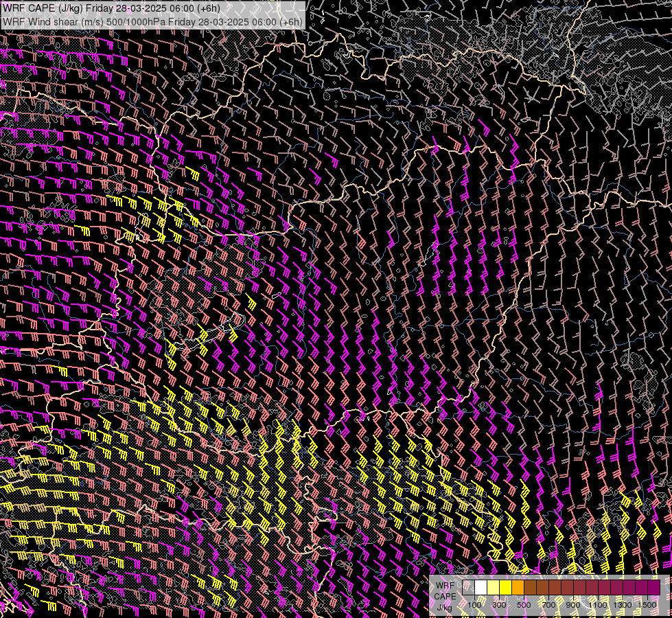The width and height of the screenshot is (672, 618).
Task: Pick the purple 1500 legend swatch
Action: click(653, 587)
